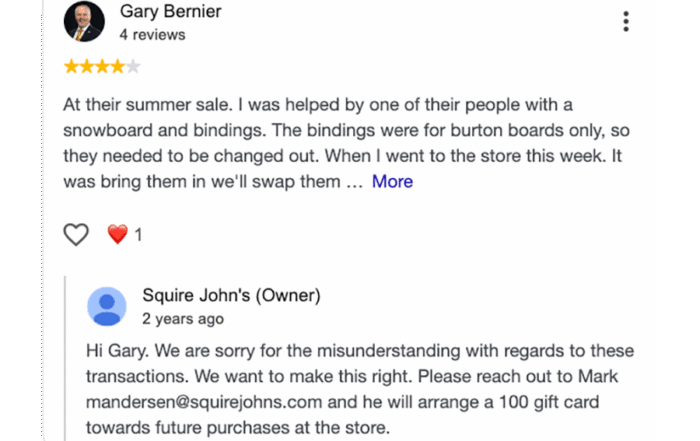Click the reaction count "1"

pyautogui.click(x=138, y=235)
